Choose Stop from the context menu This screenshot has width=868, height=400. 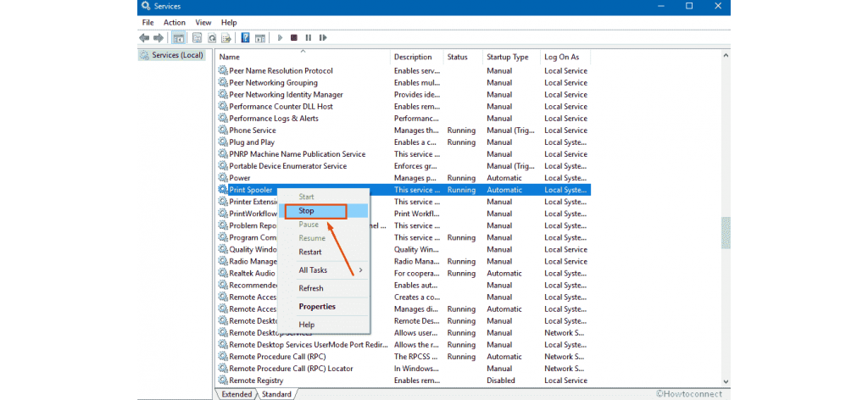(x=314, y=210)
